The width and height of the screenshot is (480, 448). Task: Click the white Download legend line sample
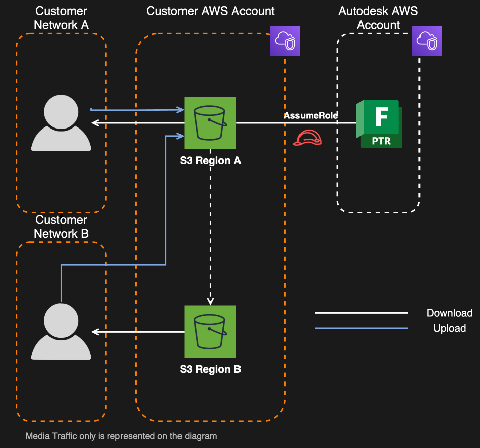(362, 313)
